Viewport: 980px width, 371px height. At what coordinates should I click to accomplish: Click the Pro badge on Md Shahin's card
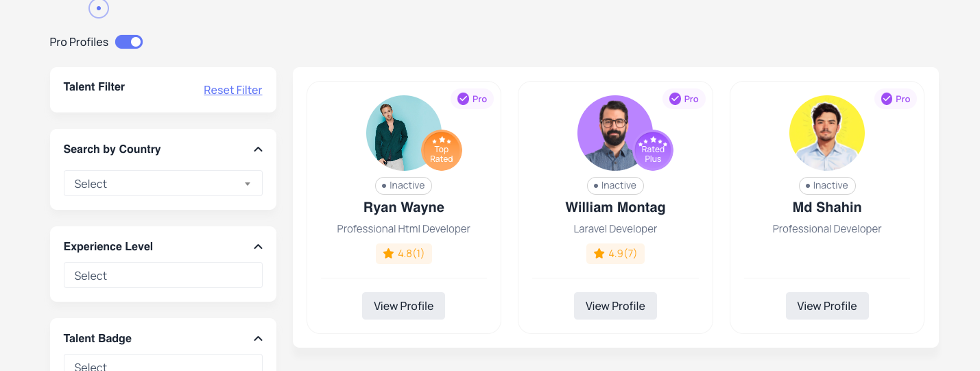(896, 99)
